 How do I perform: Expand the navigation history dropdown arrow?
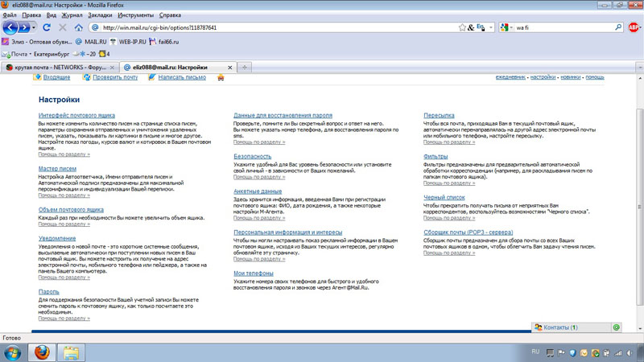pos(34,27)
